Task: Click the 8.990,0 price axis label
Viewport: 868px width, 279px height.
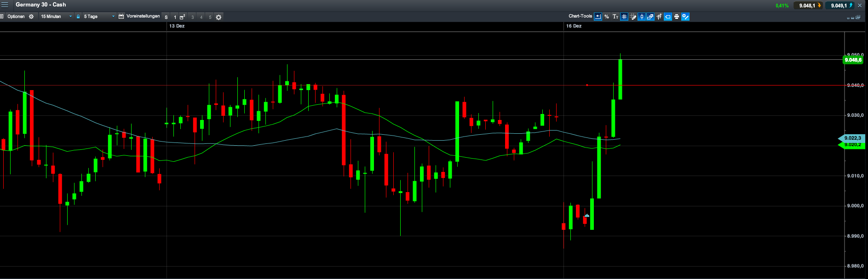Action: pos(855,236)
